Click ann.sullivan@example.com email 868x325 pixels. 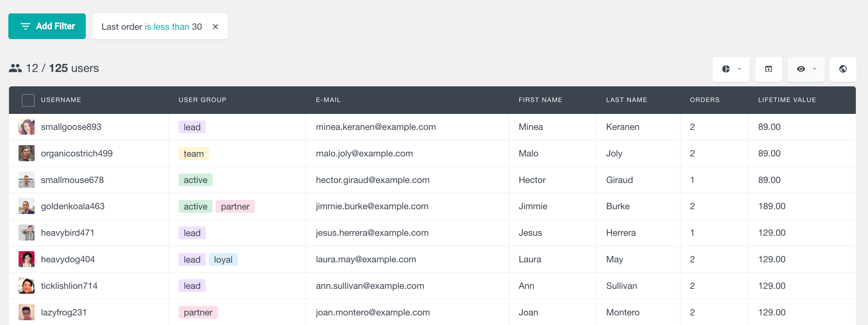(370, 286)
